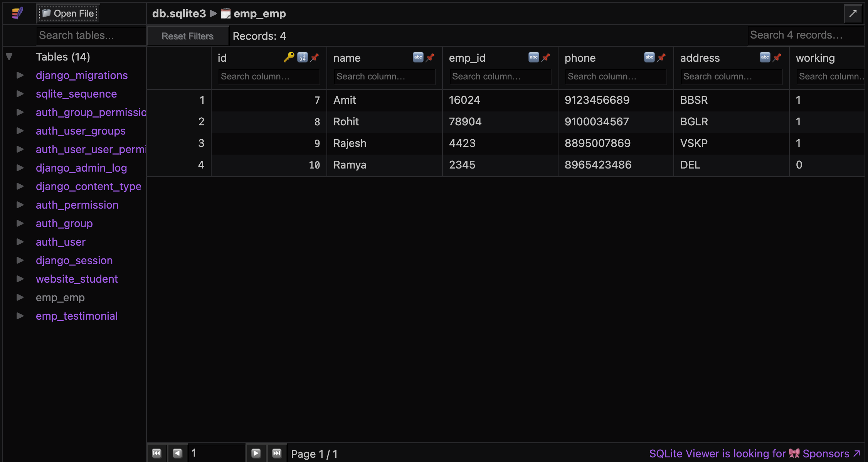Pin the name column using its pin icon
The image size is (868, 462).
[430, 57]
